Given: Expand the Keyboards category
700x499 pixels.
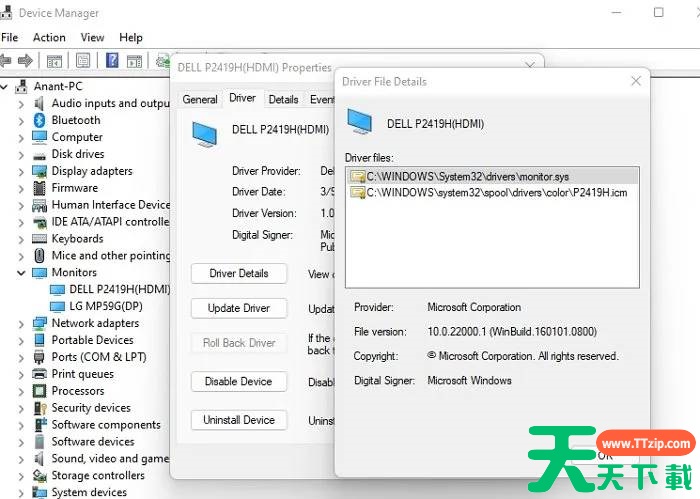Looking at the screenshot, I should click(x=21, y=240).
